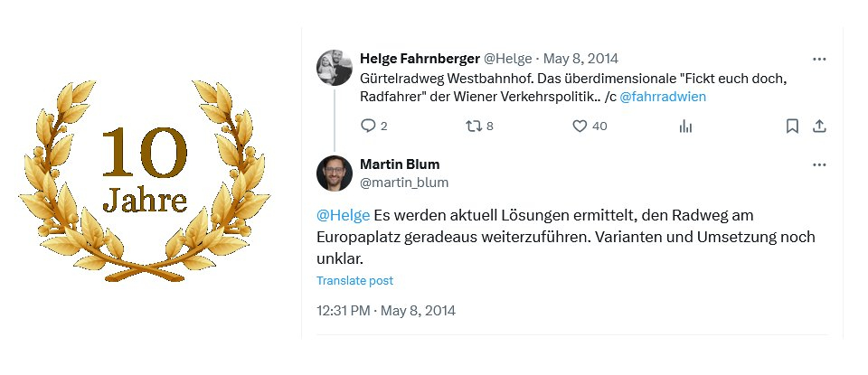
Task: Click the 10 Jahre laurel wreath image
Action: click(x=145, y=176)
